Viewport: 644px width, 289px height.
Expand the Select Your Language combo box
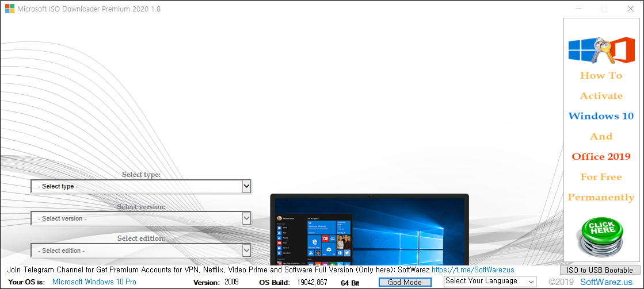pyautogui.click(x=490, y=281)
